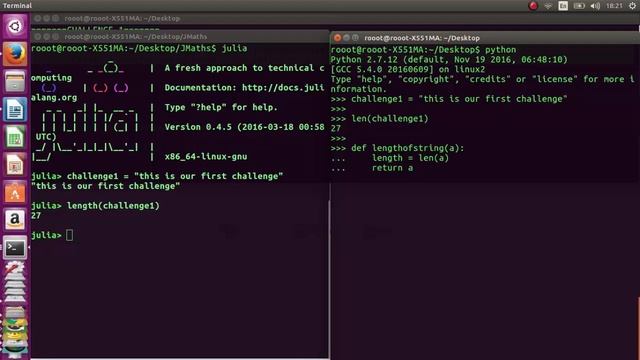Open the Files manager dock icon
Image resolution: width=640 pixels, height=360 pixels.
tap(15, 82)
